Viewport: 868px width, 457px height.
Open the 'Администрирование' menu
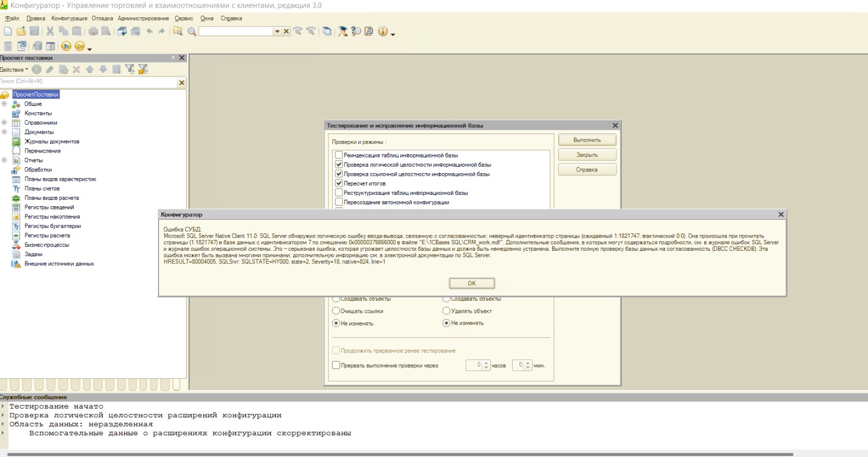click(143, 18)
